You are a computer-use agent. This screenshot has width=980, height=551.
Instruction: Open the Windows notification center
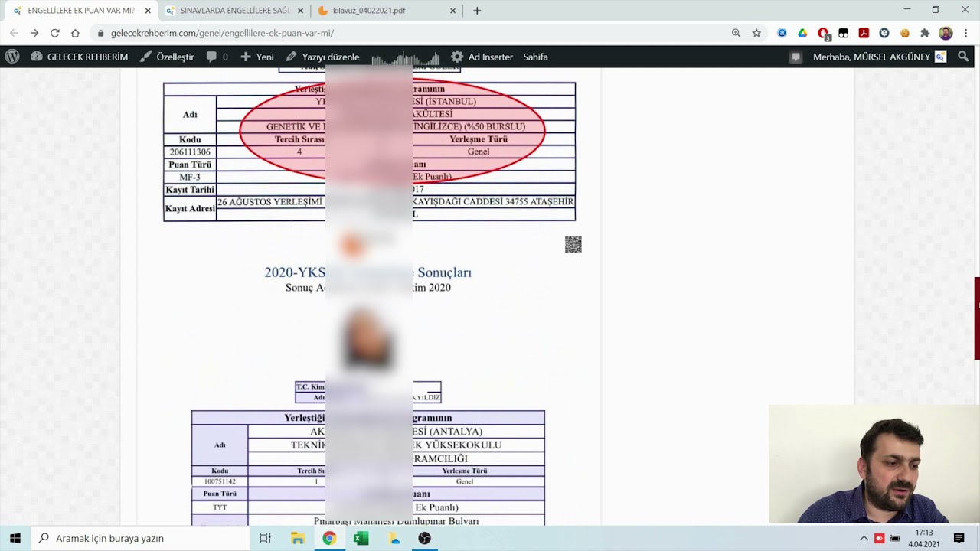point(959,538)
